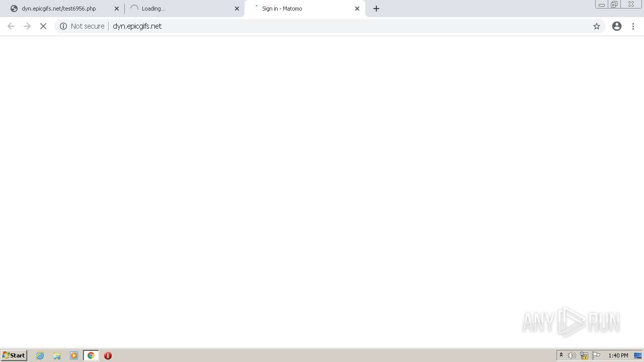View the Not secure site information
Screen dimensions: 644x362
point(82,26)
